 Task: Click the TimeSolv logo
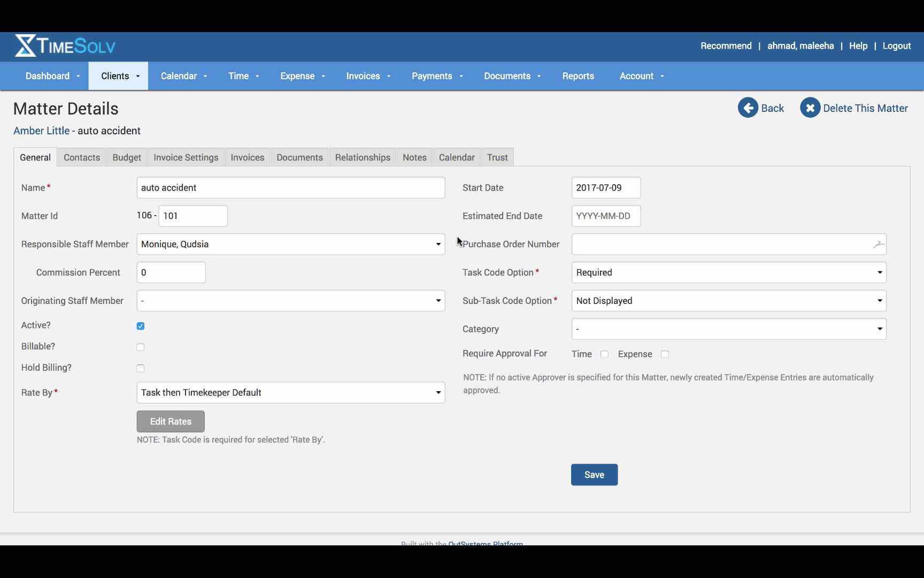point(65,46)
